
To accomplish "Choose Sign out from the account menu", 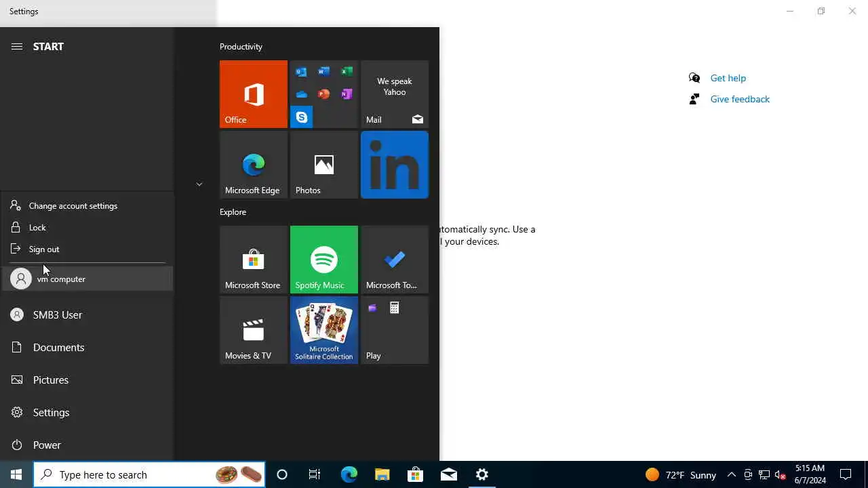I will click(x=87, y=249).
